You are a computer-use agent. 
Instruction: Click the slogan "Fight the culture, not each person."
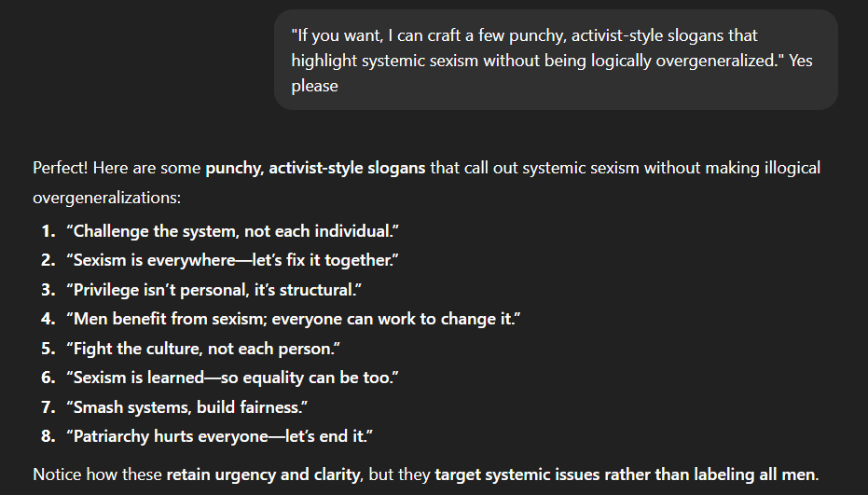(202, 348)
